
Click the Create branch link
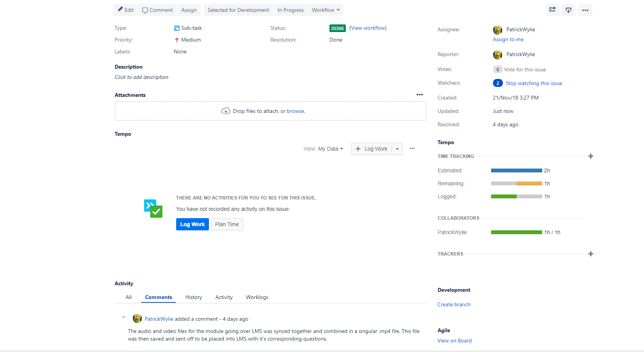click(454, 305)
